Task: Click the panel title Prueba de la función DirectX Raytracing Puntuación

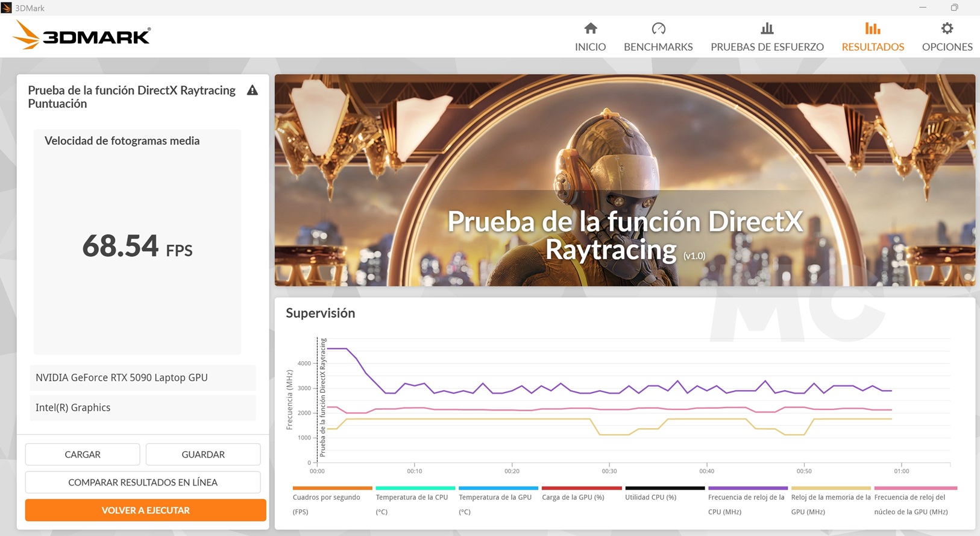Action: 132,97
